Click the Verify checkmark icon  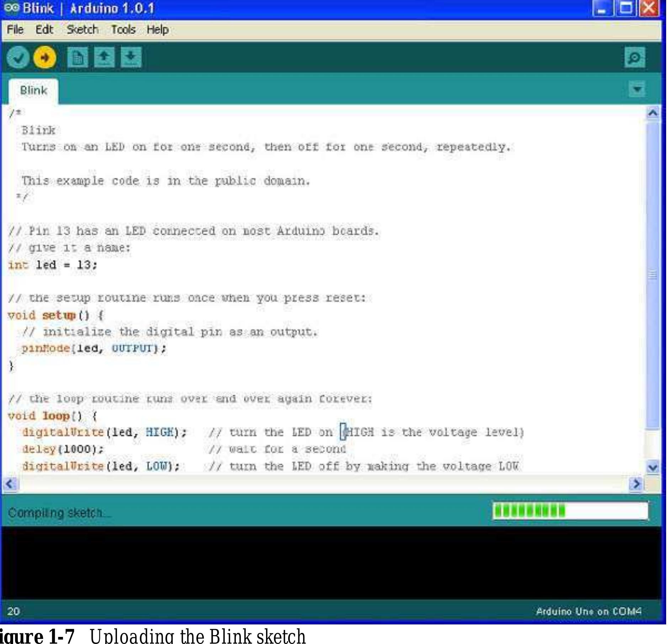click(x=18, y=57)
